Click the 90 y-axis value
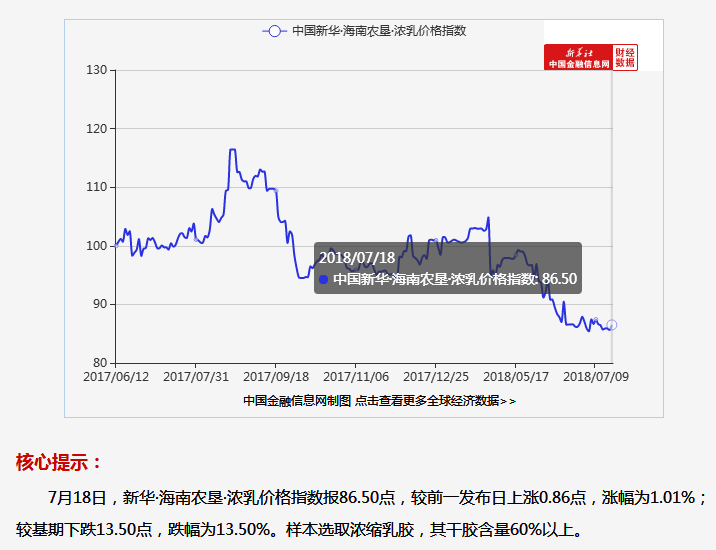Viewport: 716px width, 550px height. tap(100, 304)
